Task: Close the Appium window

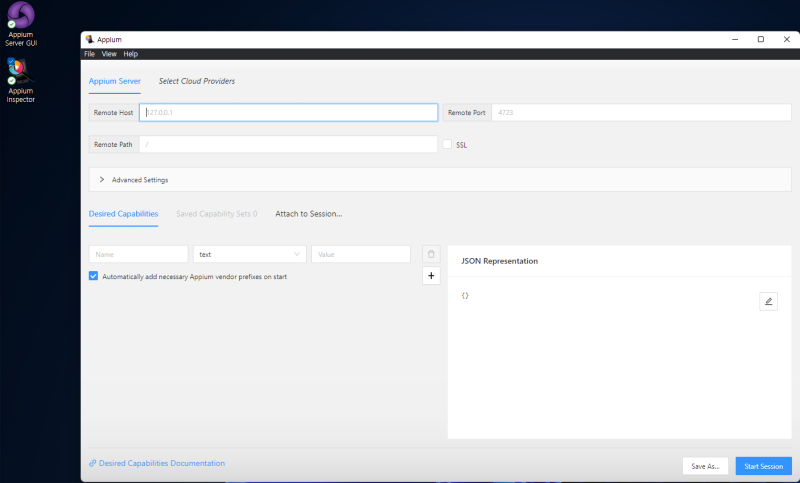Action: pos(787,39)
